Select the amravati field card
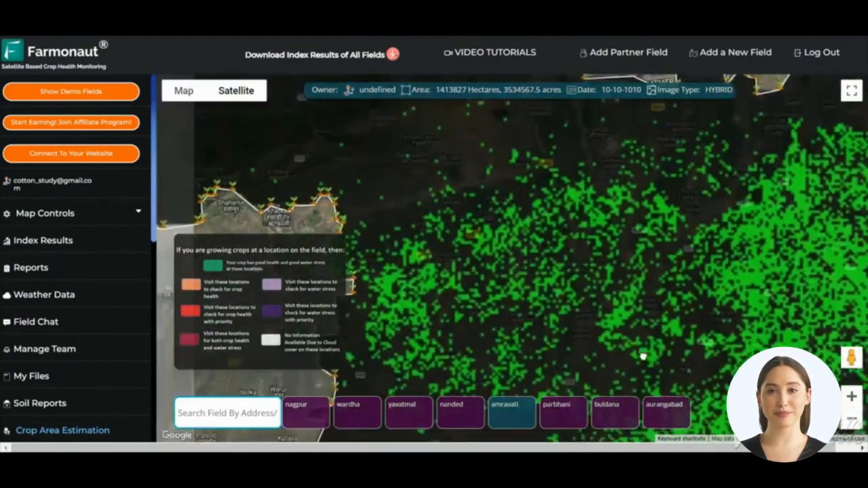The width and height of the screenshot is (868, 488). [512, 412]
